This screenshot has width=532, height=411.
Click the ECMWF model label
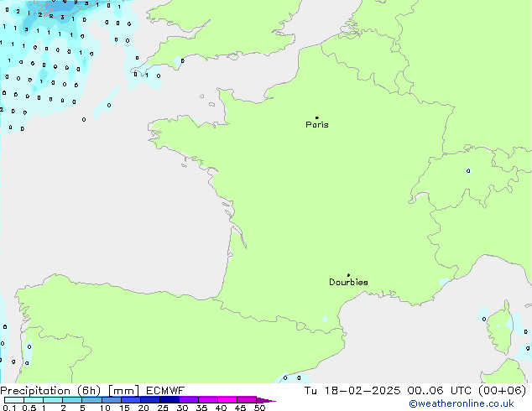[x=165, y=391]
